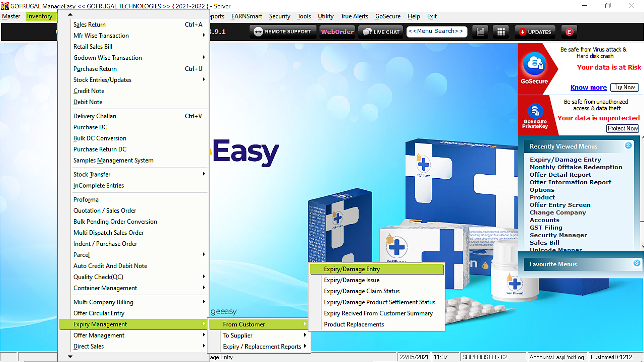Screen dimensions: 644x362
Task: Click the GoSecure PrivateKey icon
Action: [x=535, y=111]
